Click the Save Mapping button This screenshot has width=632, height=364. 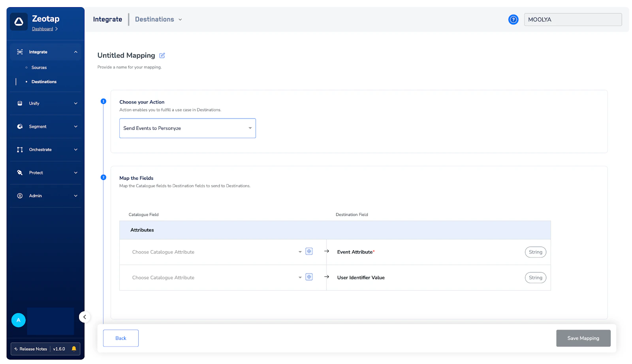click(583, 338)
